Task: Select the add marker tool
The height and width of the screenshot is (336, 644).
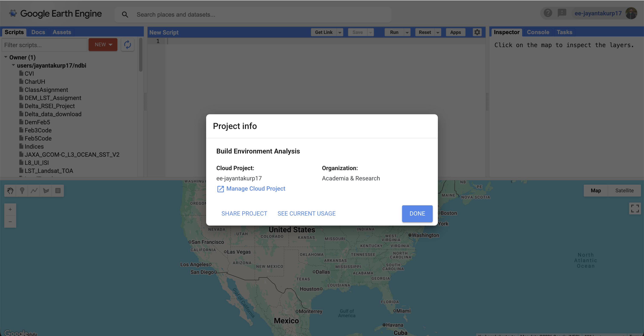Action: tap(22, 191)
